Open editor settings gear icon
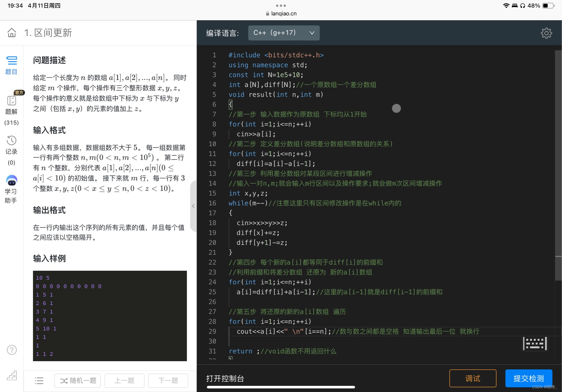The image size is (562, 392). click(546, 33)
